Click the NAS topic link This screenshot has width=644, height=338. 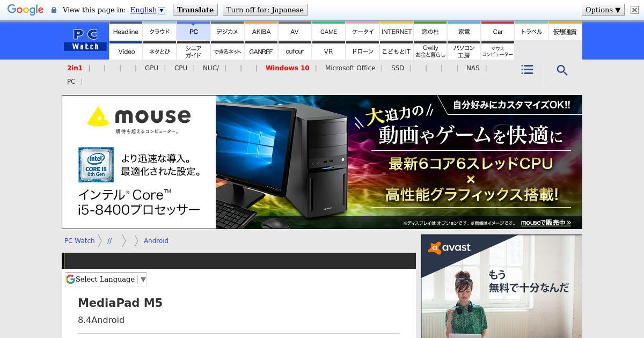(473, 68)
